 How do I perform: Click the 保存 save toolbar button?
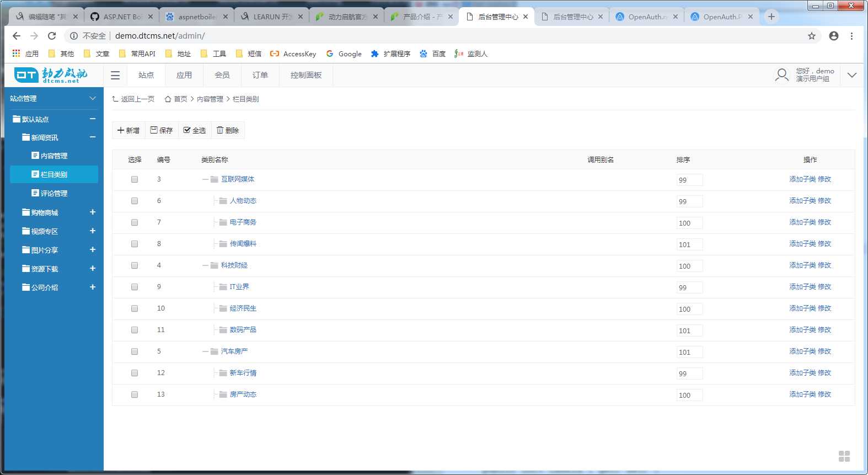coord(162,130)
